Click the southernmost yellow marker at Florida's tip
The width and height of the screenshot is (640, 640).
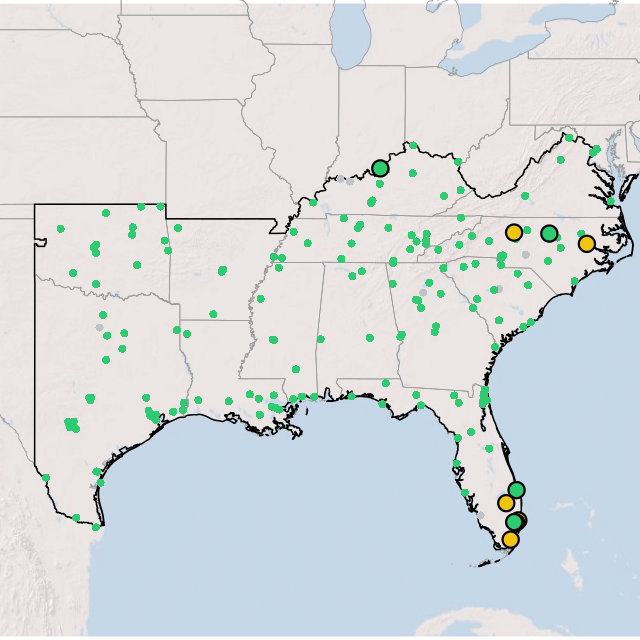(510, 540)
